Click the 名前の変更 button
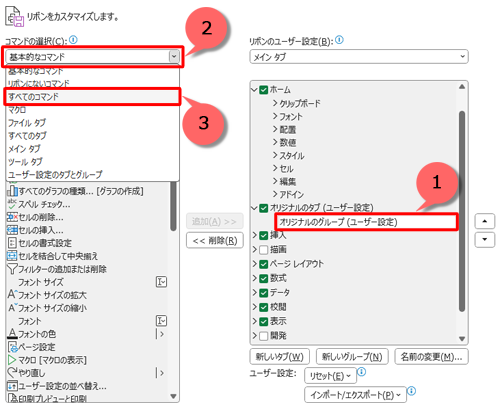The height and width of the screenshot is (409, 500). pyautogui.click(x=431, y=357)
